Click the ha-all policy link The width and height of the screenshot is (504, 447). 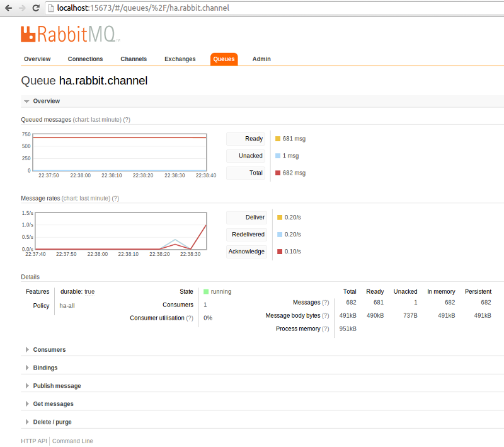tap(67, 306)
